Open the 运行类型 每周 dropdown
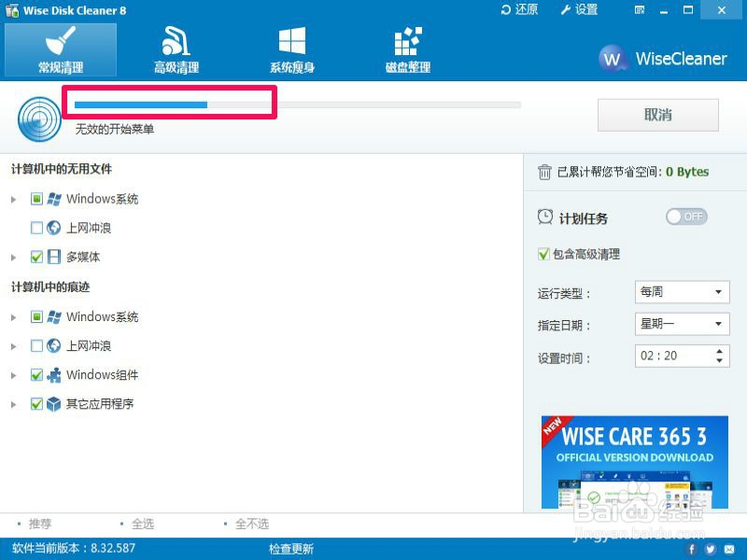The width and height of the screenshot is (747, 560). (683, 291)
